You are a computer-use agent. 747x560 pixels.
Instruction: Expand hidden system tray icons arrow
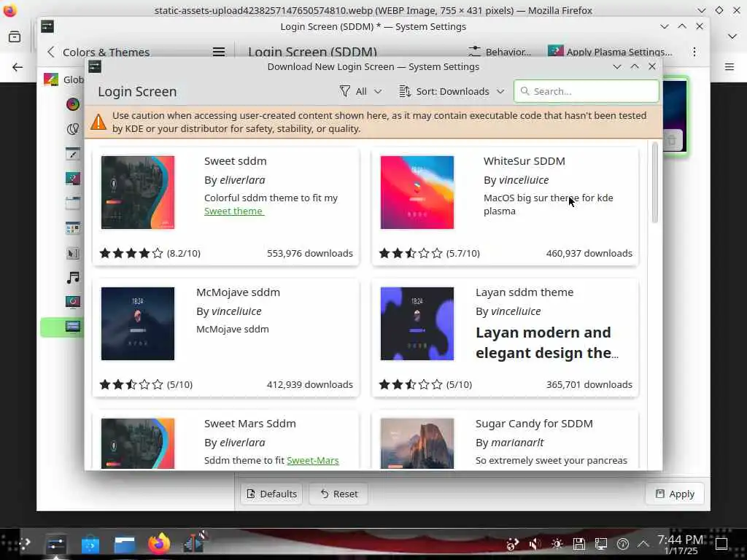[643, 543]
